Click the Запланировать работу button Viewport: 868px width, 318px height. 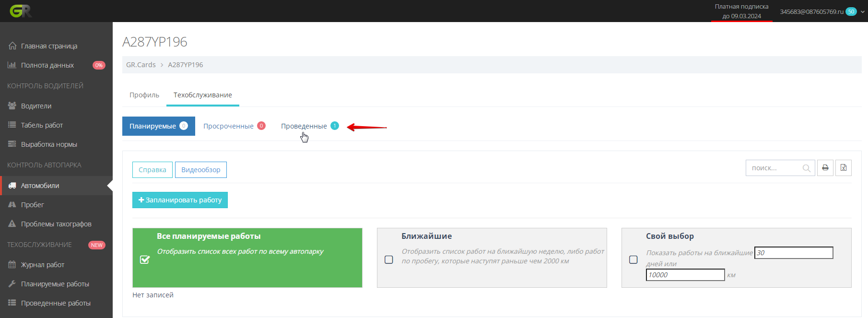point(180,200)
